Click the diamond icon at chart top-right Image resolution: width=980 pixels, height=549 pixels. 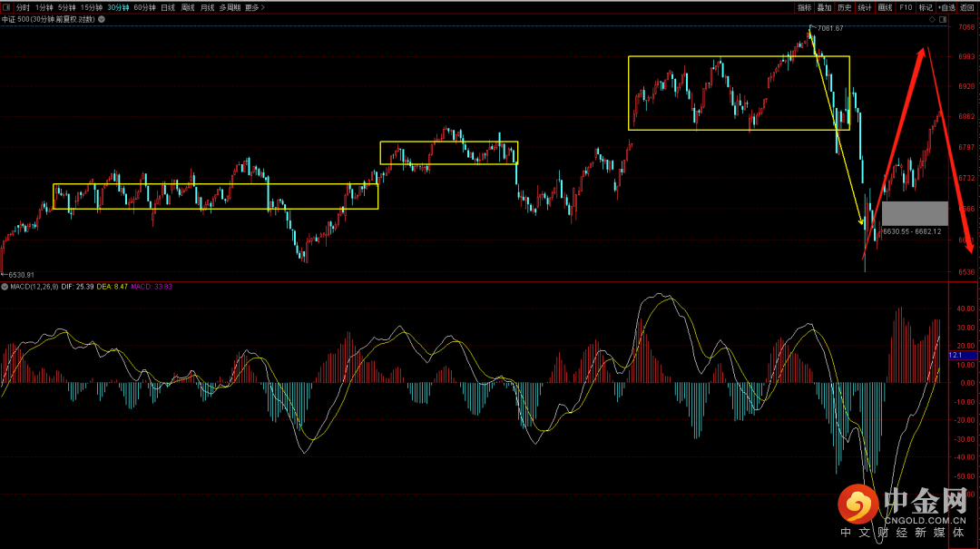coord(933,18)
